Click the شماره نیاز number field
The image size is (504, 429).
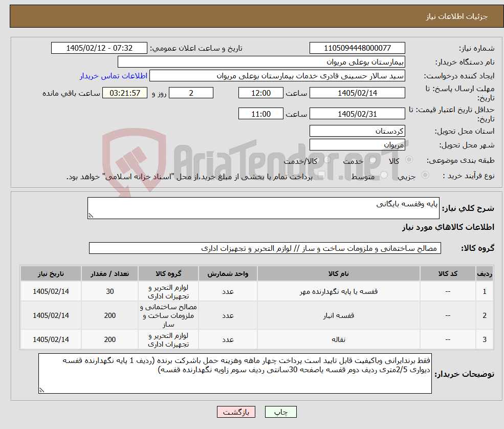click(357, 48)
